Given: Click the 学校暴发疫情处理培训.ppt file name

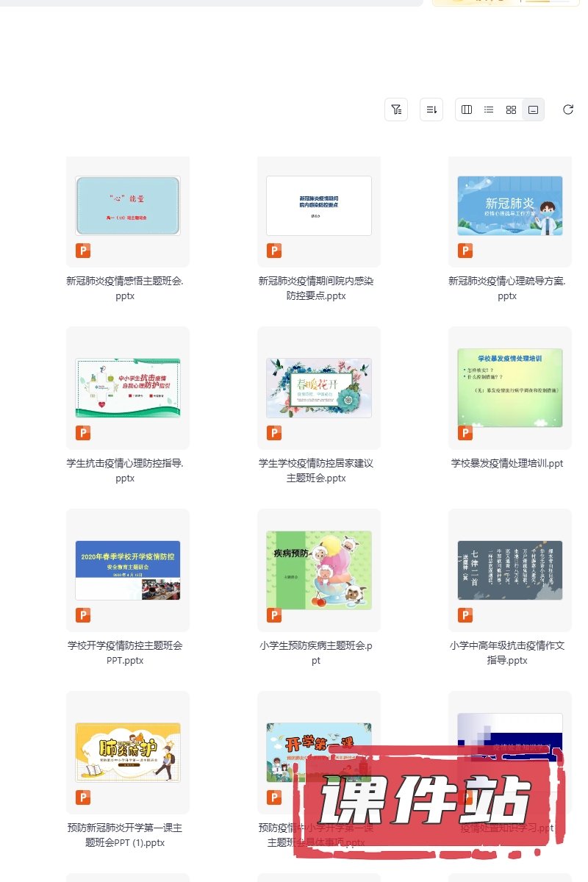Looking at the screenshot, I should 507,464.
